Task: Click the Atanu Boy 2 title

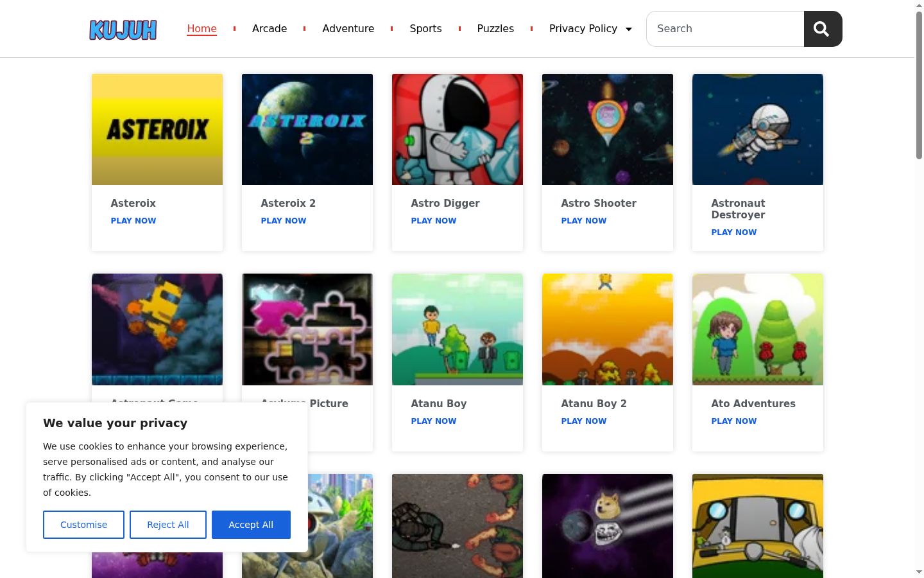Action: (x=594, y=403)
